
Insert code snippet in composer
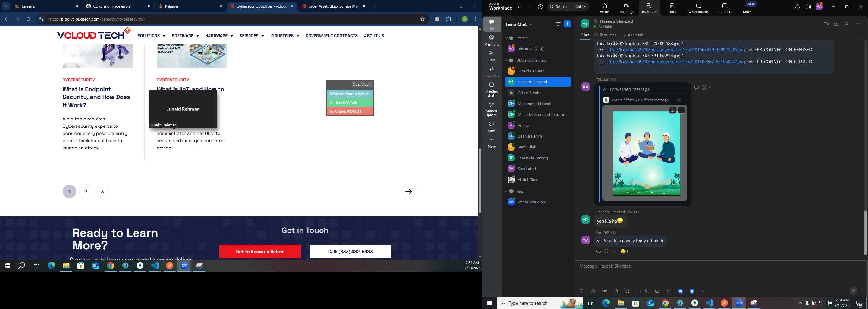pos(669,291)
